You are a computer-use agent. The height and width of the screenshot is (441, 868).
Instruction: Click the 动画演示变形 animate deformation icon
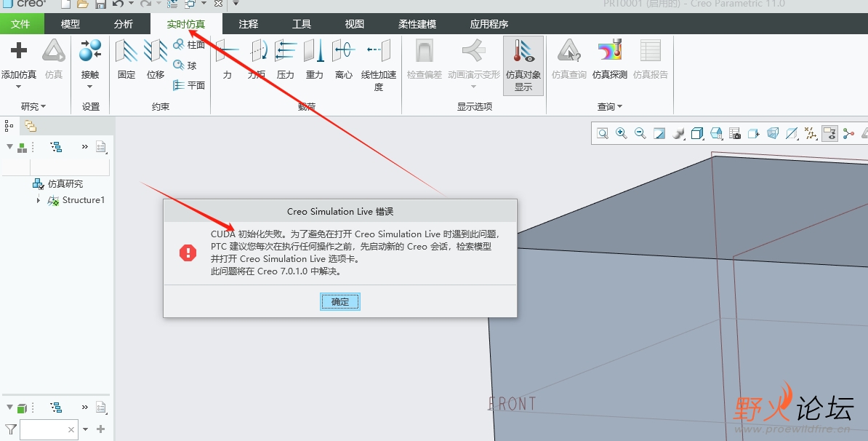coord(473,50)
